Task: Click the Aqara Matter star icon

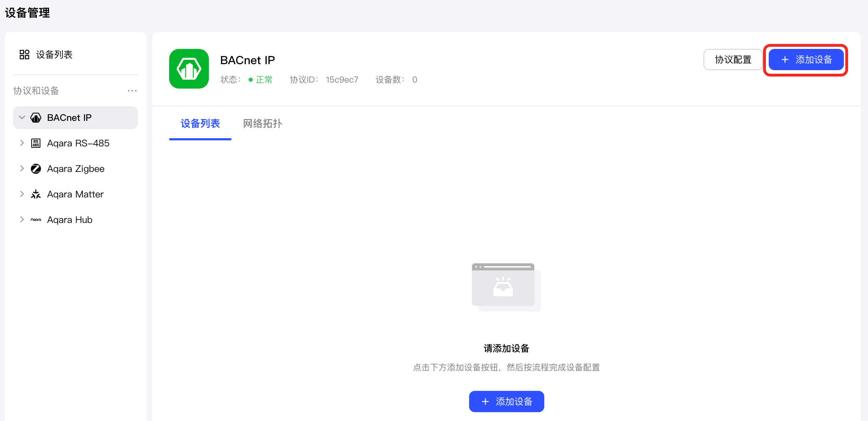Action: click(36, 194)
